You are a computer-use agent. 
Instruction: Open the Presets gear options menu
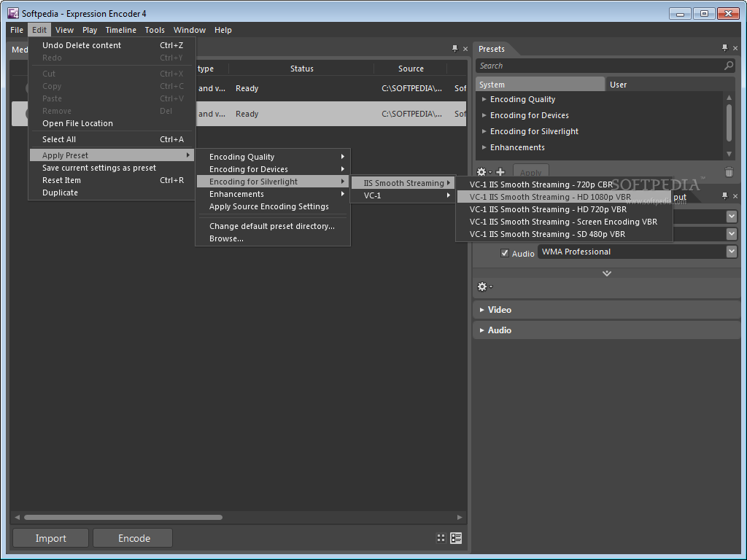coord(484,172)
